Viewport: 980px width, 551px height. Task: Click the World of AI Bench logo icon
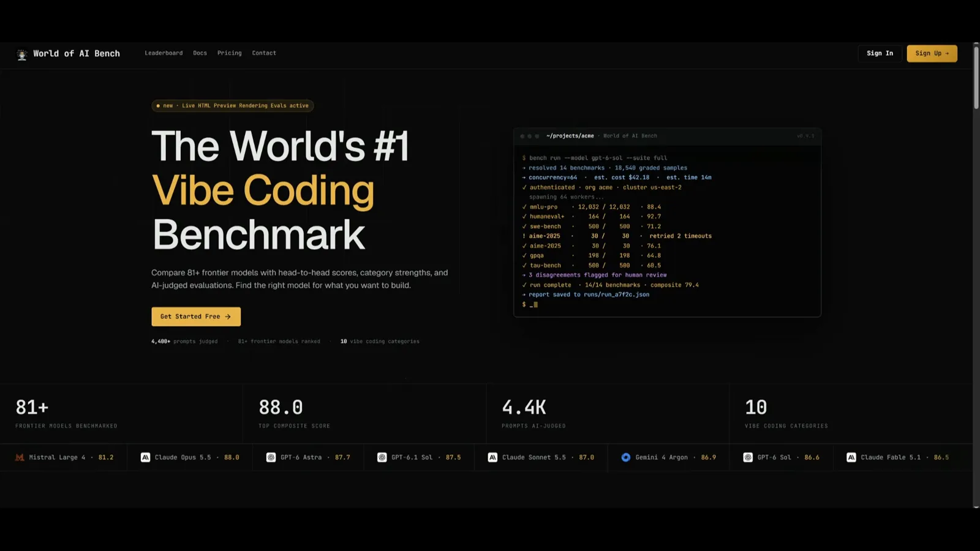pyautogui.click(x=22, y=54)
